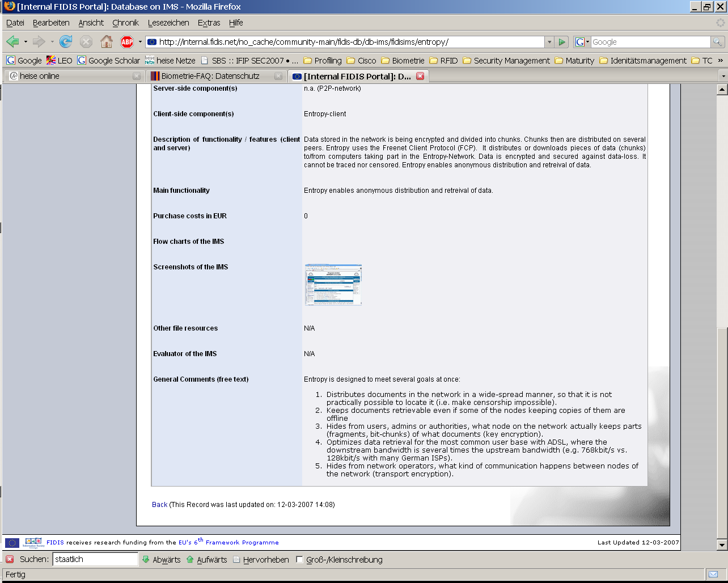Open the search engine selector dropdown
Viewport: 728px width, 583px height.
[582, 42]
